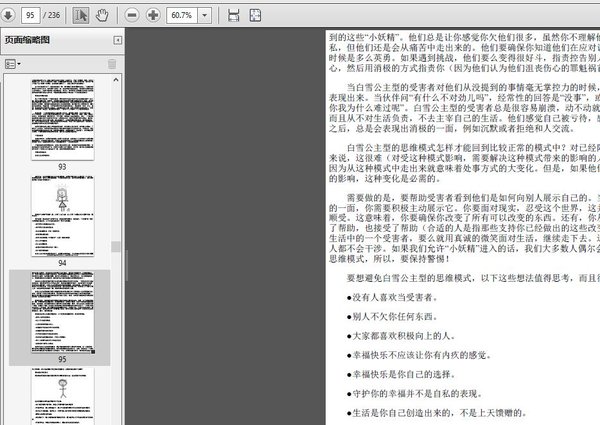Screen dimensions: 600x425
Task: Open page 94 thumbnail
Action: (62, 216)
